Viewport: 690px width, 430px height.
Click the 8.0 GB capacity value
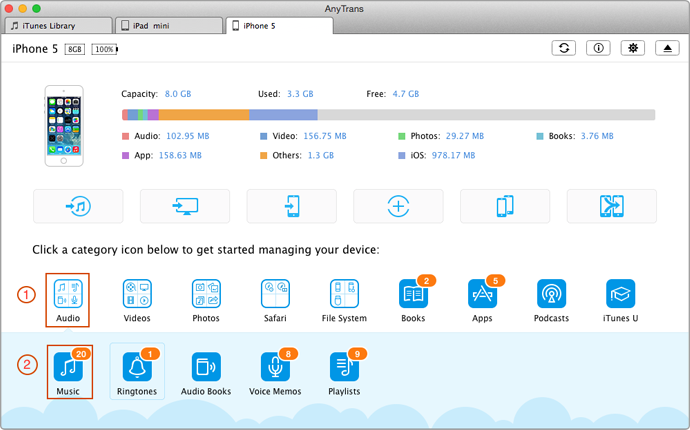pyautogui.click(x=178, y=94)
